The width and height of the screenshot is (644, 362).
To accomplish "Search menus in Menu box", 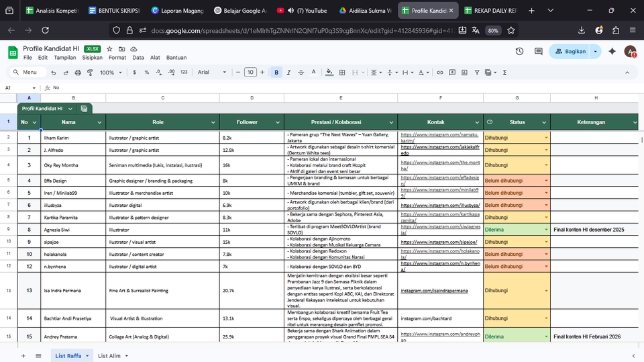I will (28, 73).
